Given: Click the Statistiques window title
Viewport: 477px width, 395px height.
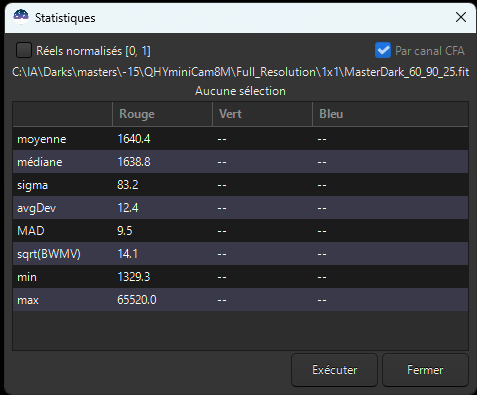Looking at the screenshot, I should 65,18.
